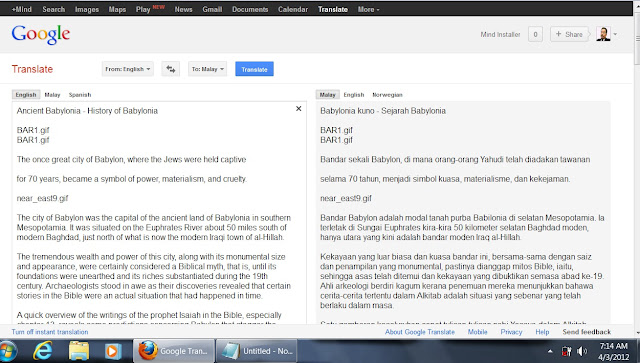This screenshot has width=640, height=363.
Task: Select the Spanish source language tab
Action: point(80,95)
